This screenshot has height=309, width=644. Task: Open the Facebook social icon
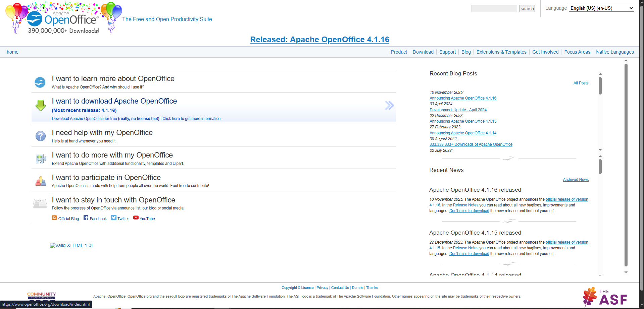pyautogui.click(x=86, y=218)
